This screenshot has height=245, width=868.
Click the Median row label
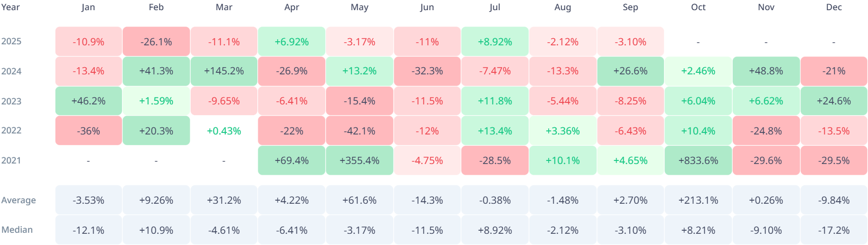17,230
